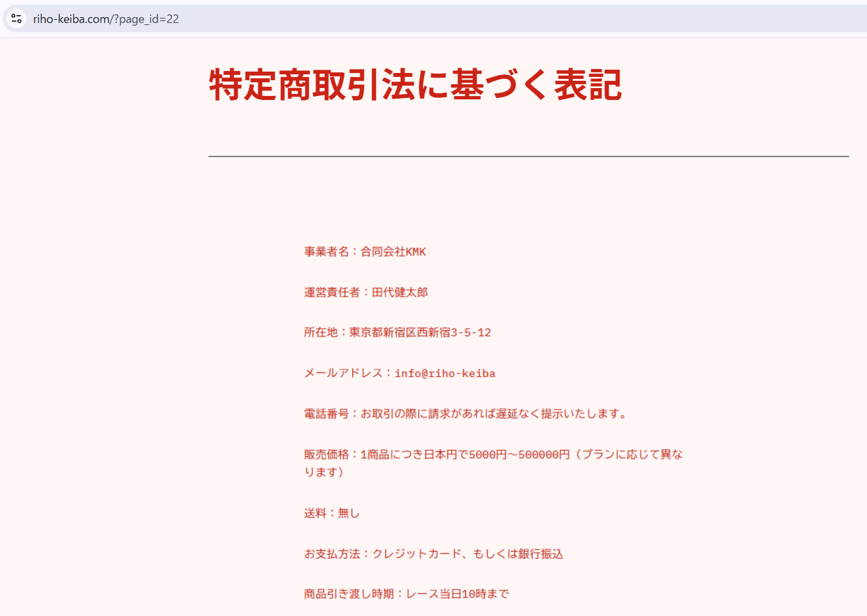Click the 商品引き渡し時期 delivery timing line
The height and width of the screenshot is (616, 867).
pos(406,594)
